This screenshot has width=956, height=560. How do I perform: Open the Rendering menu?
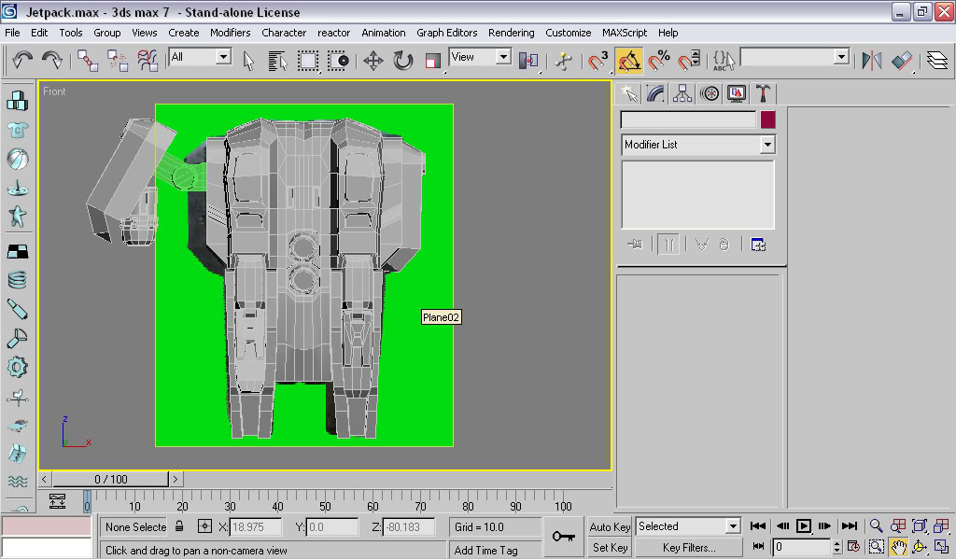coord(511,33)
